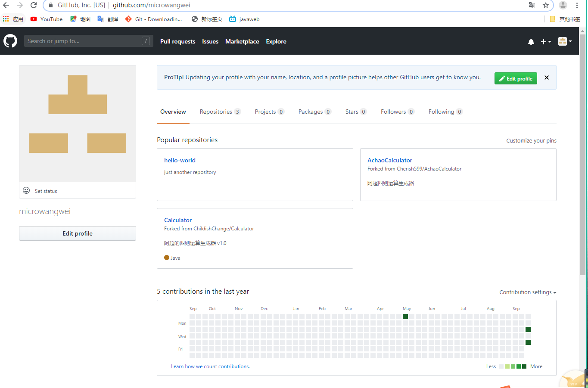Open Marketplace in the top navigation

click(x=242, y=41)
